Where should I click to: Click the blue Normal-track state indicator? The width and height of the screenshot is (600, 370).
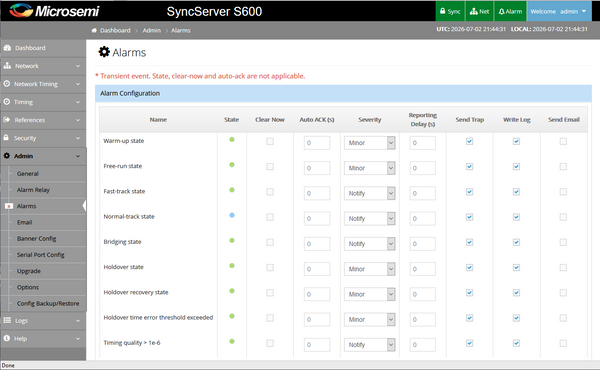232,215
